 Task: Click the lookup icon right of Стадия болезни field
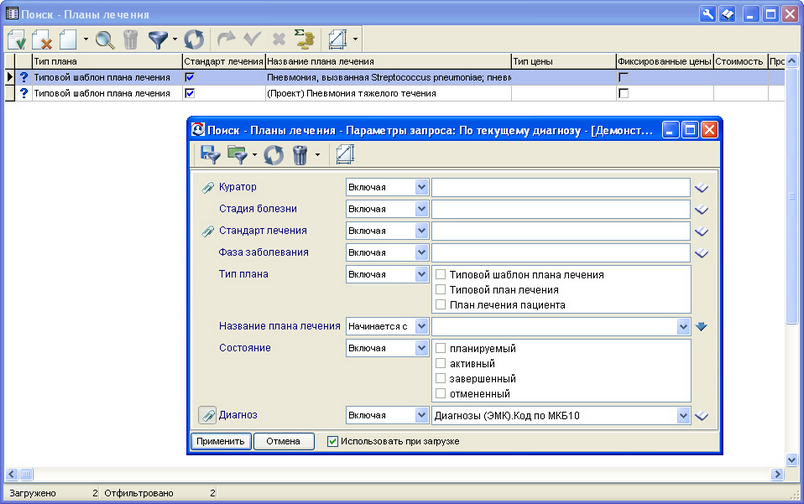pyautogui.click(x=701, y=209)
